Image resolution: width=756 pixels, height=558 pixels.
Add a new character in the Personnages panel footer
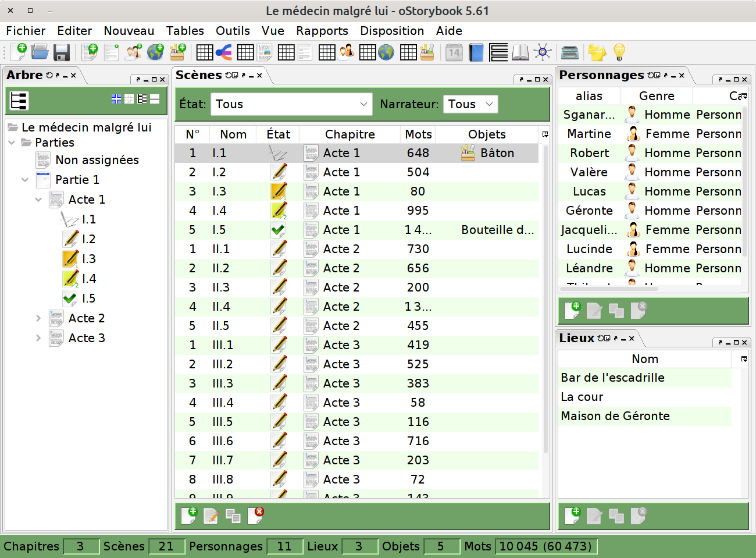pos(572,310)
